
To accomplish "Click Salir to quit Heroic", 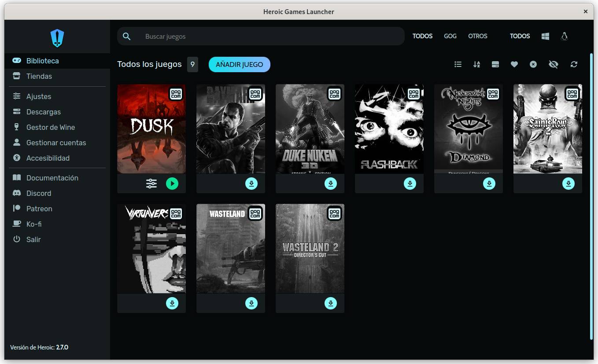I will [x=57, y=239].
